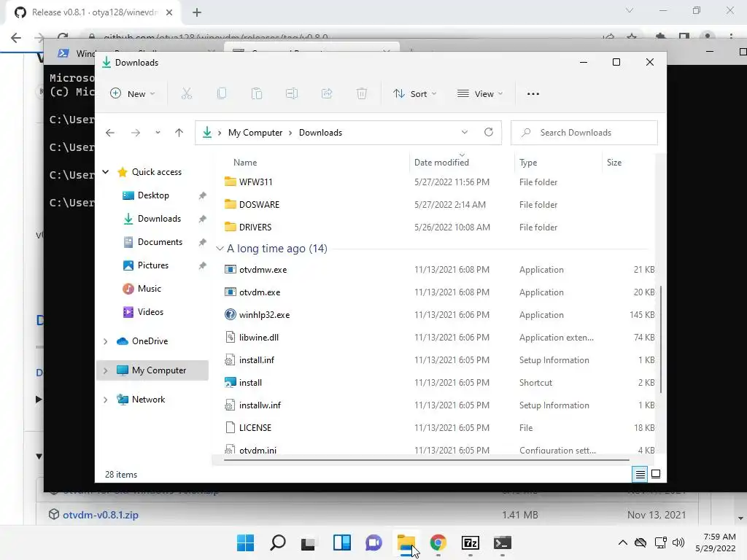Click the otvdm-v0.8.1.zip link in Chrome
The width and height of the screenshot is (747, 560).
[101, 515]
